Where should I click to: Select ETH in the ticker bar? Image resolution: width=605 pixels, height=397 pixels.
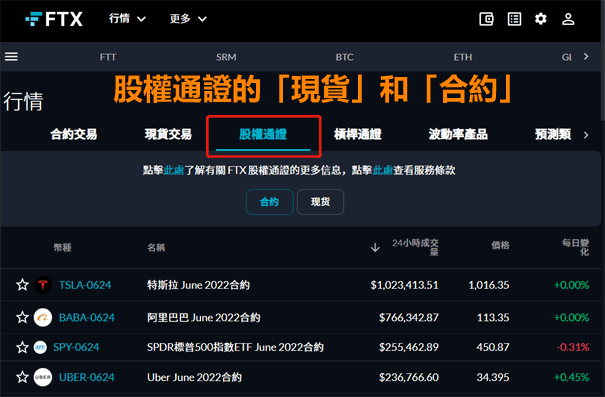[x=463, y=57]
